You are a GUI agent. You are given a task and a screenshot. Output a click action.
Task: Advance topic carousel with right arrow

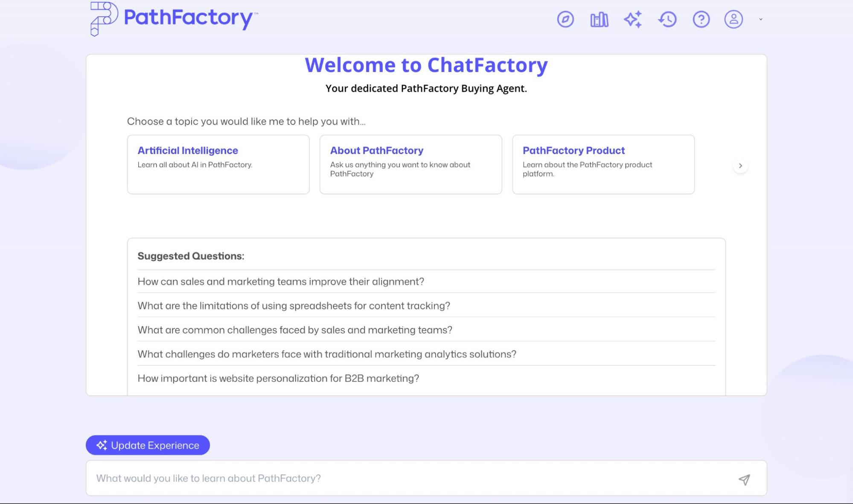(741, 165)
